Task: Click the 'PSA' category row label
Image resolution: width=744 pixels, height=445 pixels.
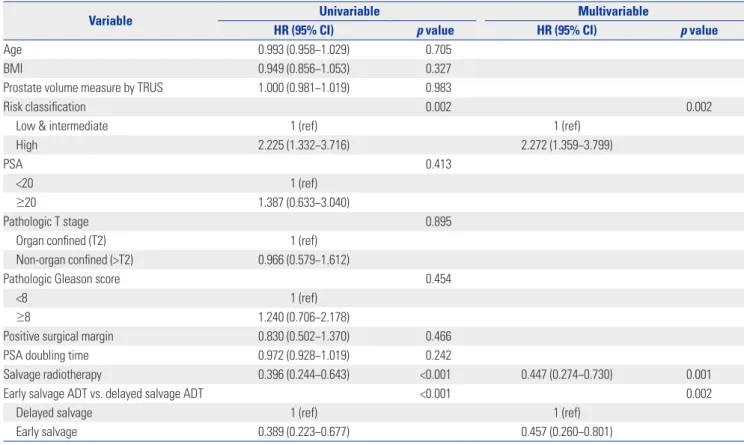Action: (x=13, y=164)
